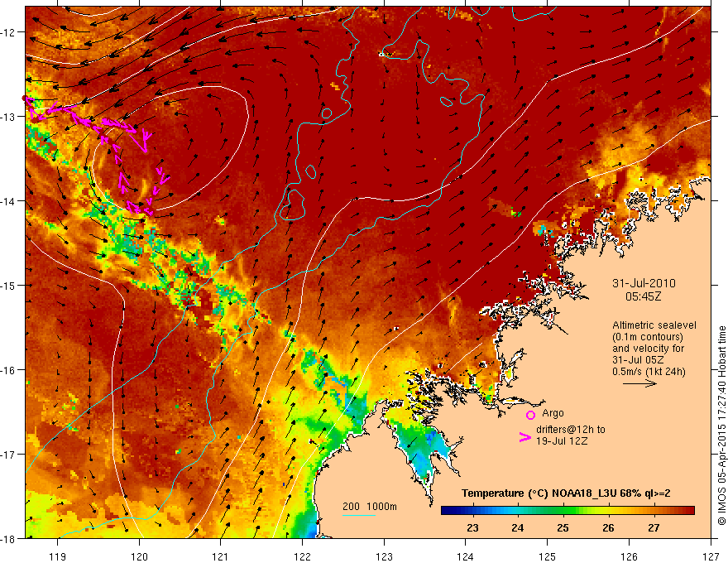
Task: Click longitude axis label 121
Action: click(x=220, y=556)
